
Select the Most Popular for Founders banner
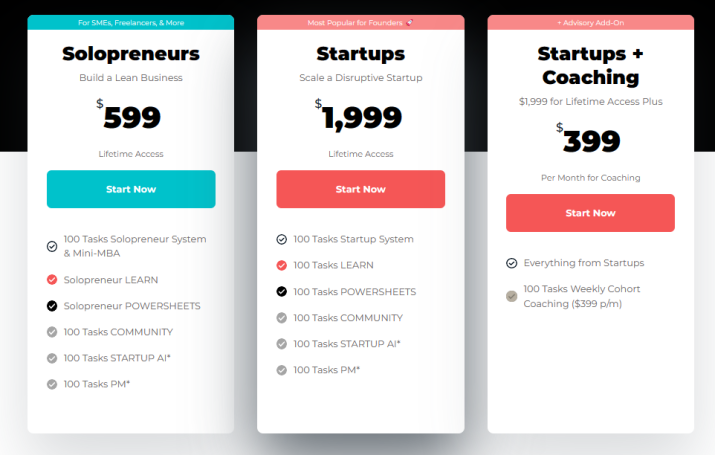click(x=361, y=22)
